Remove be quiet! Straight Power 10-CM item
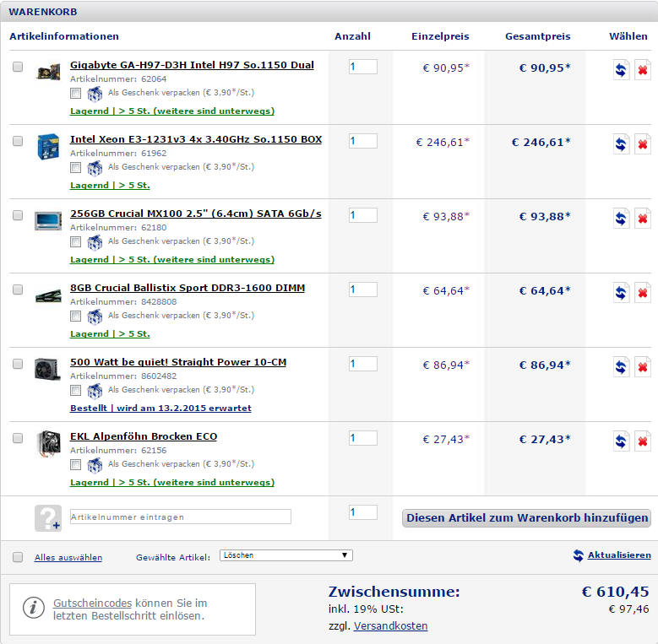Viewport: 658px width, 644px height. click(643, 367)
